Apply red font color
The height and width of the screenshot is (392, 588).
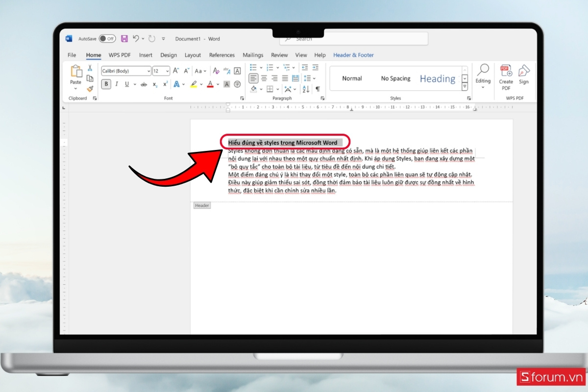click(x=210, y=84)
